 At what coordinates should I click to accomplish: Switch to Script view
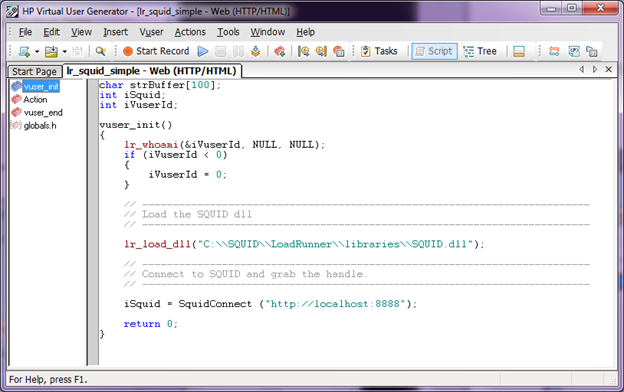pos(434,51)
